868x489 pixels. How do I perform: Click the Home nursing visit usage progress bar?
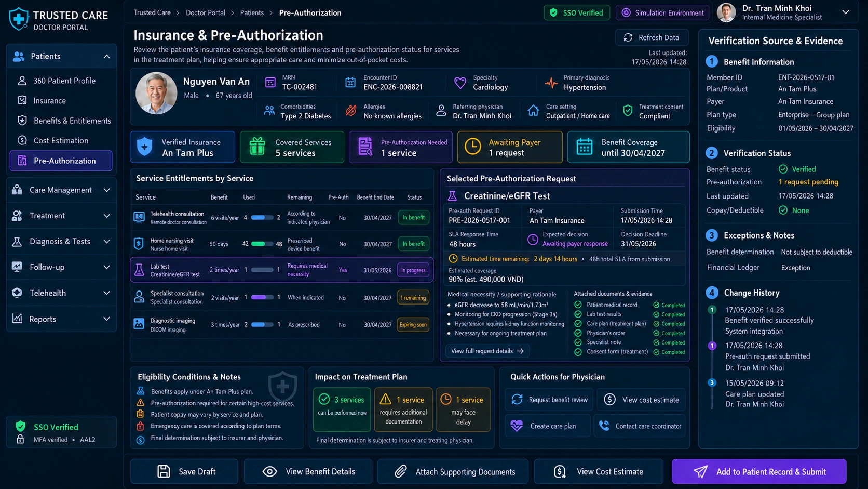click(262, 244)
